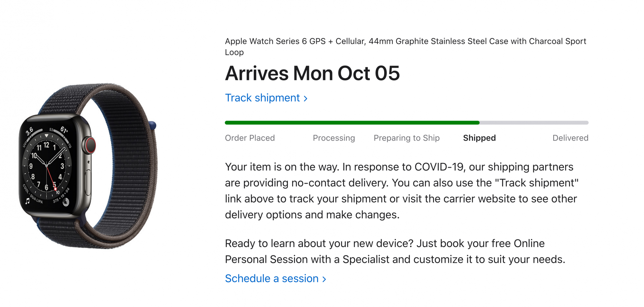Image resolution: width=644 pixels, height=307 pixels.
Task: Click the chevron after Schedule a session
Action: pyautogui.click(x=324, y=279)
